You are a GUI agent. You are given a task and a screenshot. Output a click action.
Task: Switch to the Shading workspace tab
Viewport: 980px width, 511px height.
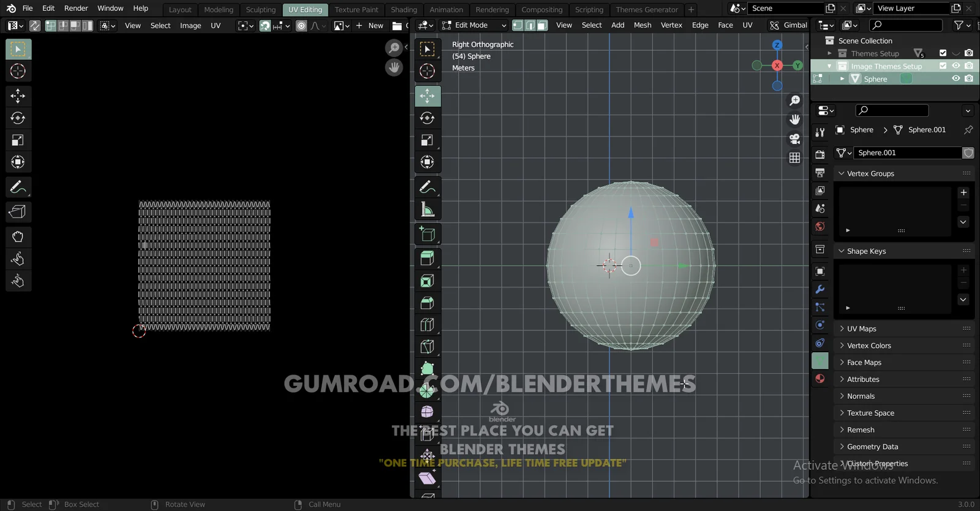[404, 10]
